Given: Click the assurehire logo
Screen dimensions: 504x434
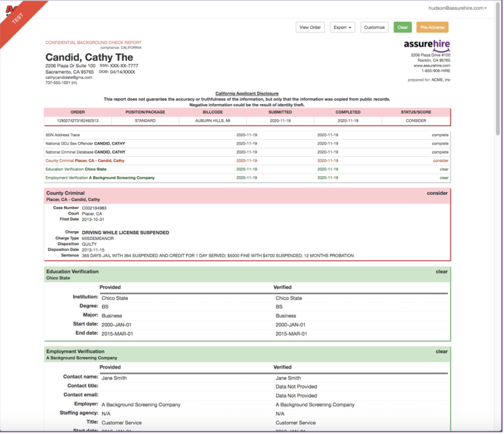Looking at the screenshot, I should click(x=426, y=45).
